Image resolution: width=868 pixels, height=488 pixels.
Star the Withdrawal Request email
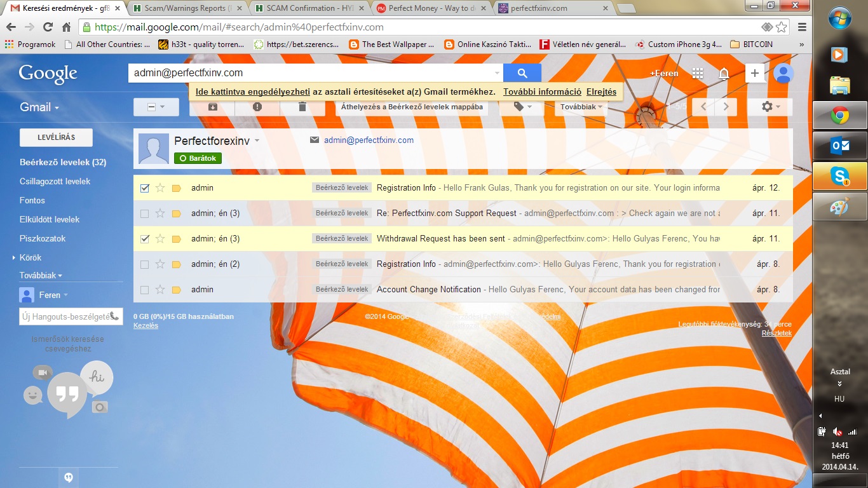coord(160,239)
